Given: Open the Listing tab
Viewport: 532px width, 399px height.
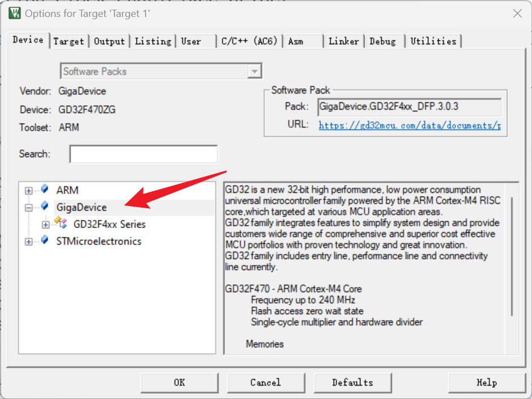Looking at the screenshot, I should [x=153, y=41].
